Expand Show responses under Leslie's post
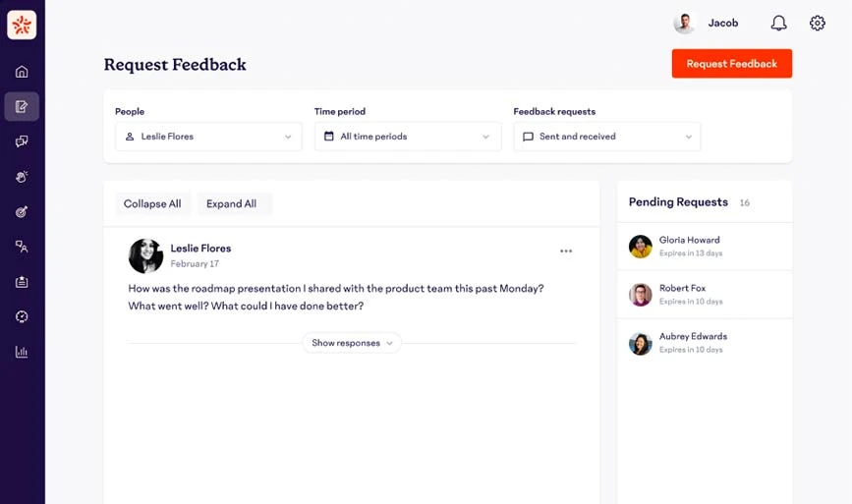The height and width of the screenshot is (504, 852). tap(352, 343)
